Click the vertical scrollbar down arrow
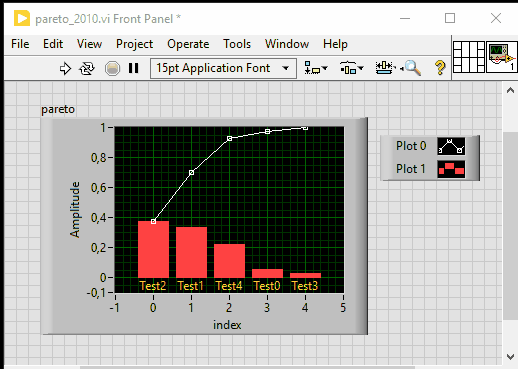 (510, 357)
